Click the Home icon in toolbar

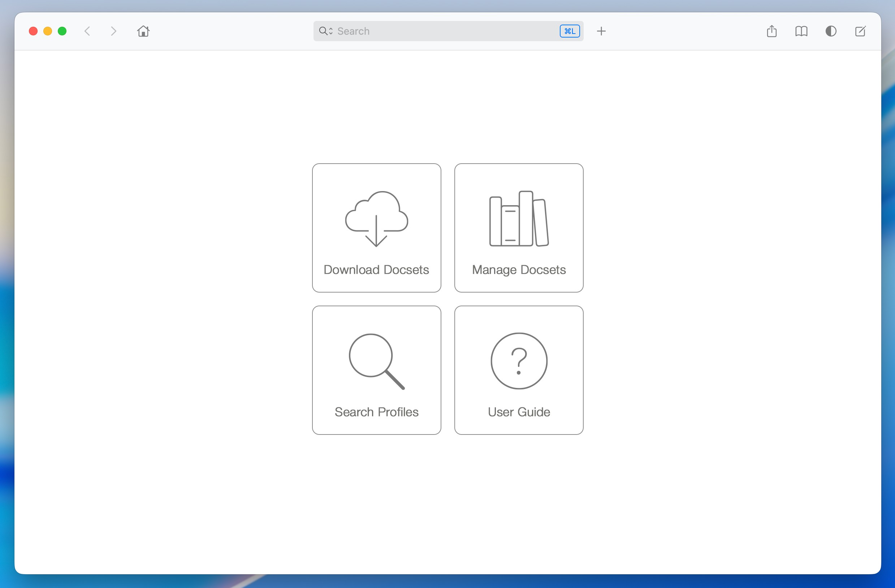pos(143,31)
